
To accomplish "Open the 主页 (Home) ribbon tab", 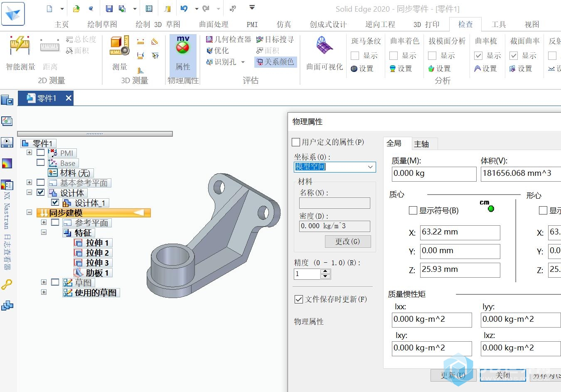I will (62, 25).
